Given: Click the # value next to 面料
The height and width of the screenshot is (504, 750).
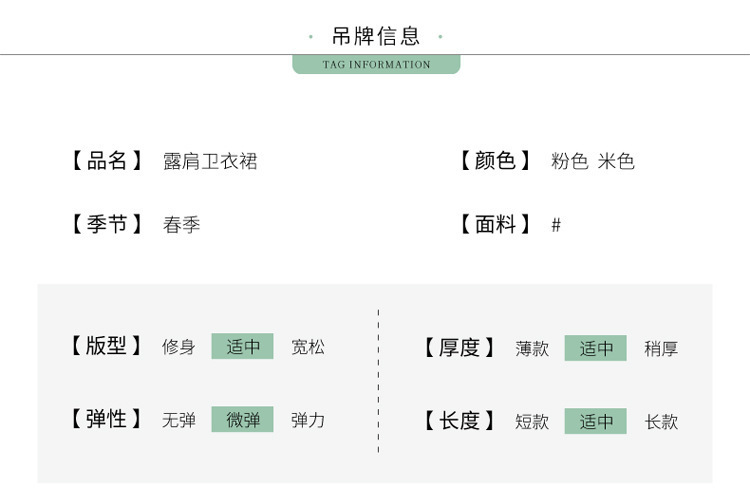Looking at the screenshot, I should 556,225.
